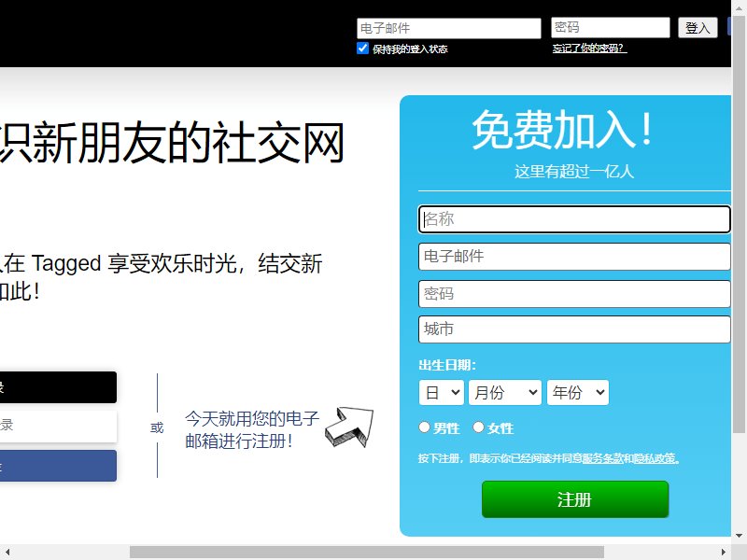Click the scroll right arrow

click(723, 552)
